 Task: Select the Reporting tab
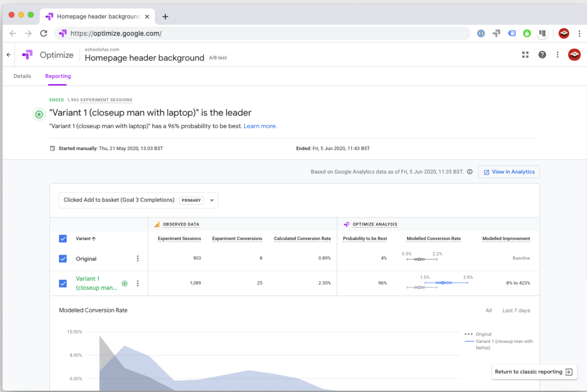pos(58,76)
